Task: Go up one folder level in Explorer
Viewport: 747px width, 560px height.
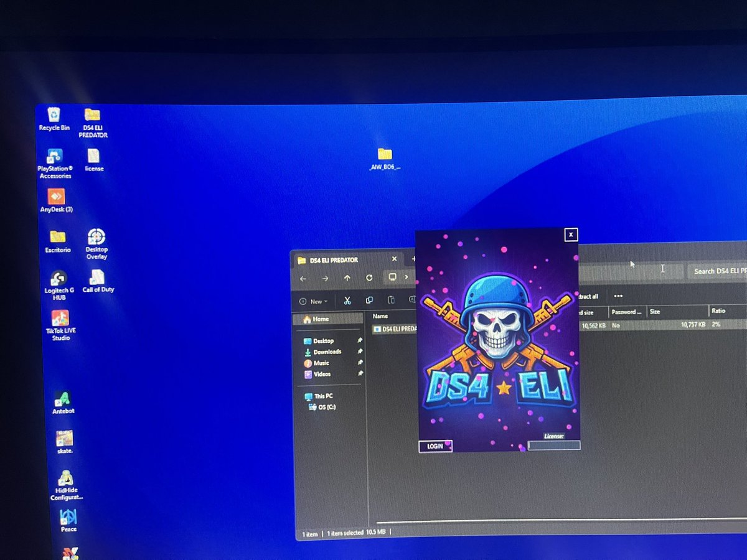Action: [x=347, y=278]
